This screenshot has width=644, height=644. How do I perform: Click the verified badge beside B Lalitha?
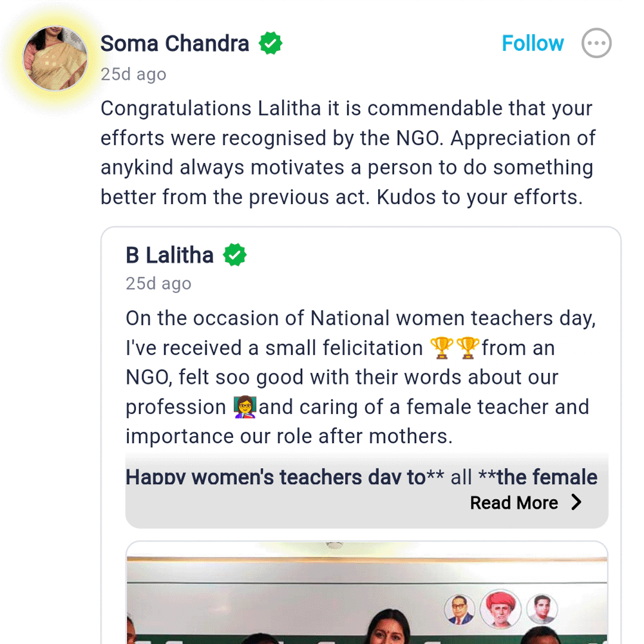click(x=234, y=255)
